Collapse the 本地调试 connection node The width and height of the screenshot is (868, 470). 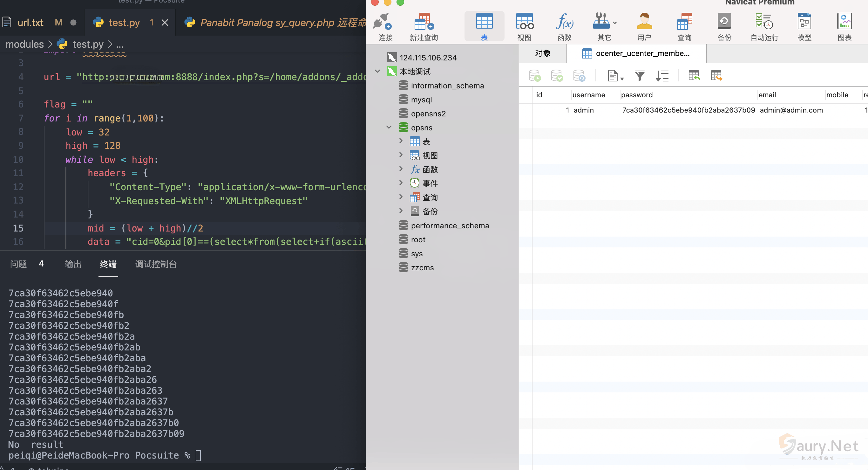click(377, 71)
